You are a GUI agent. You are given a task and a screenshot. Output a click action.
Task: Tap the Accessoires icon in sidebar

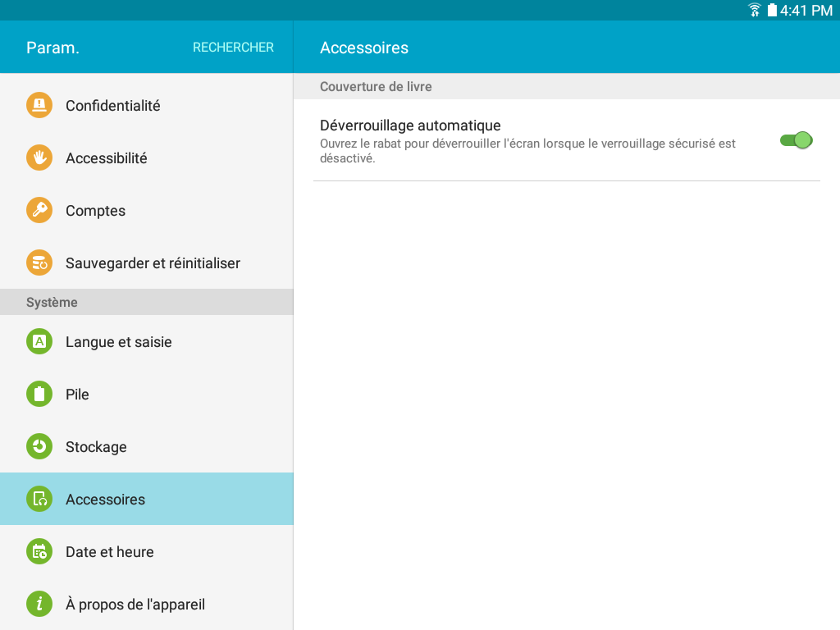tap(39, 499)
